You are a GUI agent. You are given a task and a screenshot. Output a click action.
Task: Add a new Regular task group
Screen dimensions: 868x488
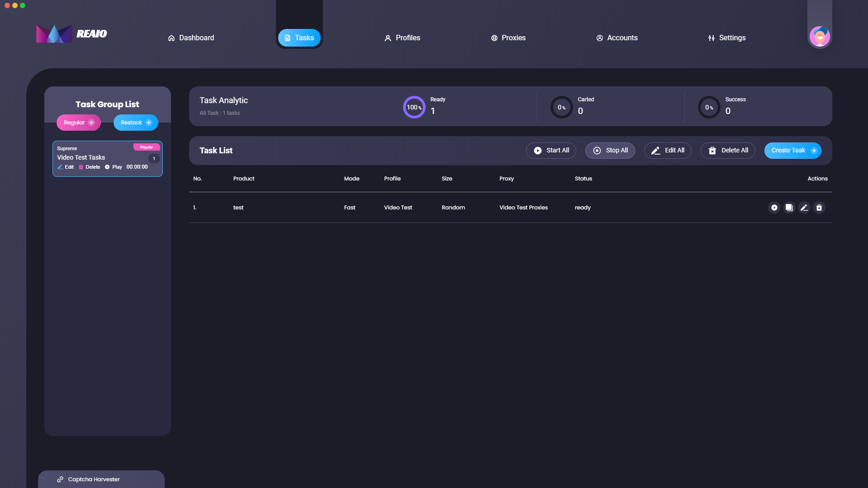[x=79, y=123]
